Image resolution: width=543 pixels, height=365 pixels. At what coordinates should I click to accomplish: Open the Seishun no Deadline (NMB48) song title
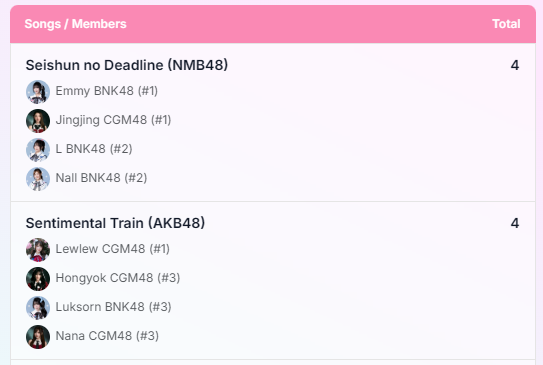coord(127,65)
